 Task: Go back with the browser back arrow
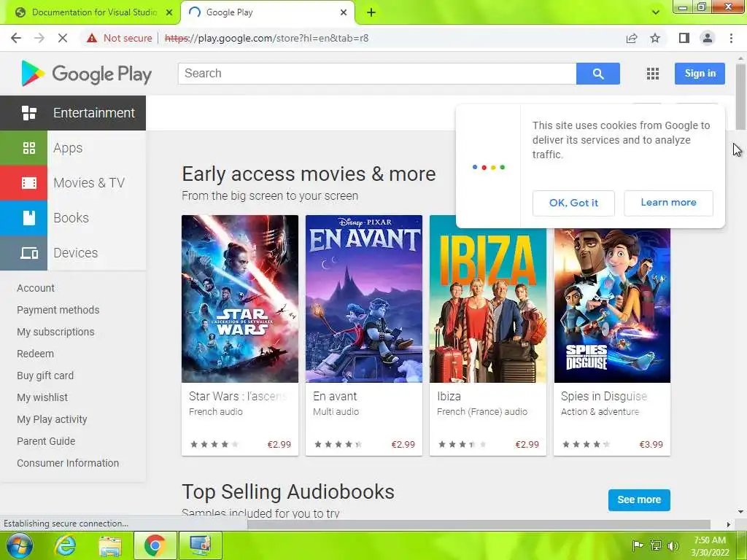coord(16,38)
